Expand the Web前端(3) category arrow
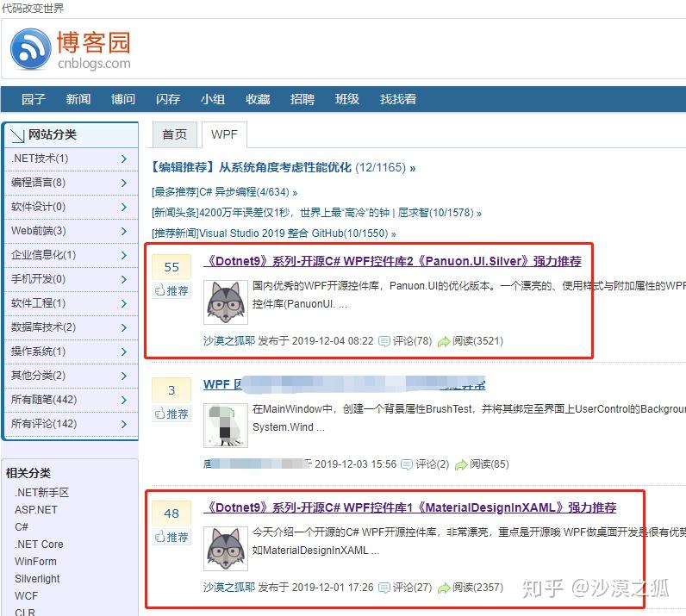 pyautogui.click(x=124, y=231)
